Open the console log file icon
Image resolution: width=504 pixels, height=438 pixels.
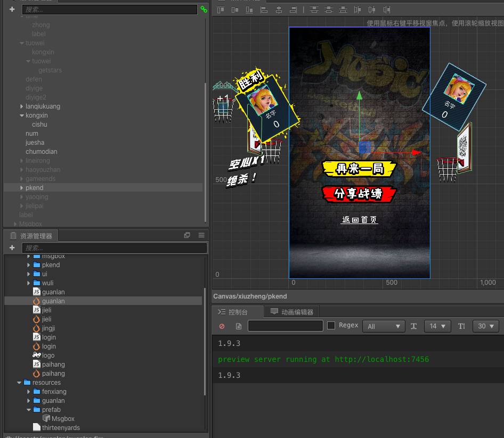tap(239, 326)
